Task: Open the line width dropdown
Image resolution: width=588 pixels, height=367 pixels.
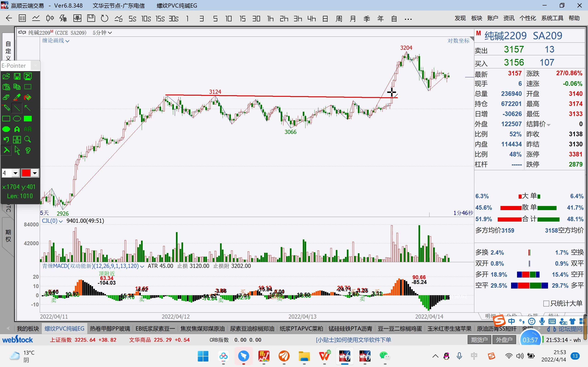Action: (15, 173)
